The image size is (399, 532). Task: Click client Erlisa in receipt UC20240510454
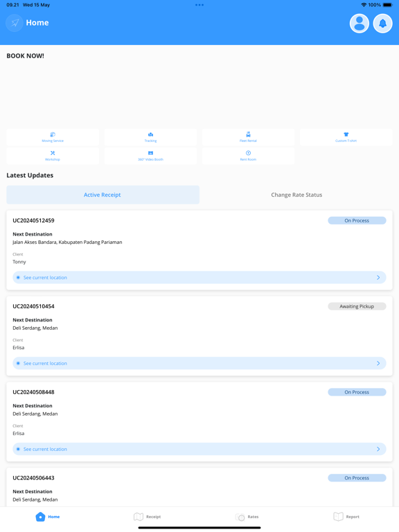coord(19,348)
